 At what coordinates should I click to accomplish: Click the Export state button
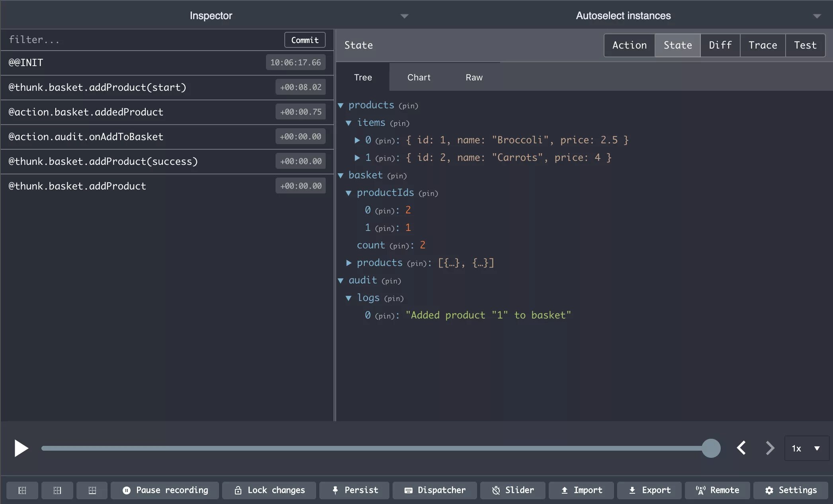tap(649, 490)
